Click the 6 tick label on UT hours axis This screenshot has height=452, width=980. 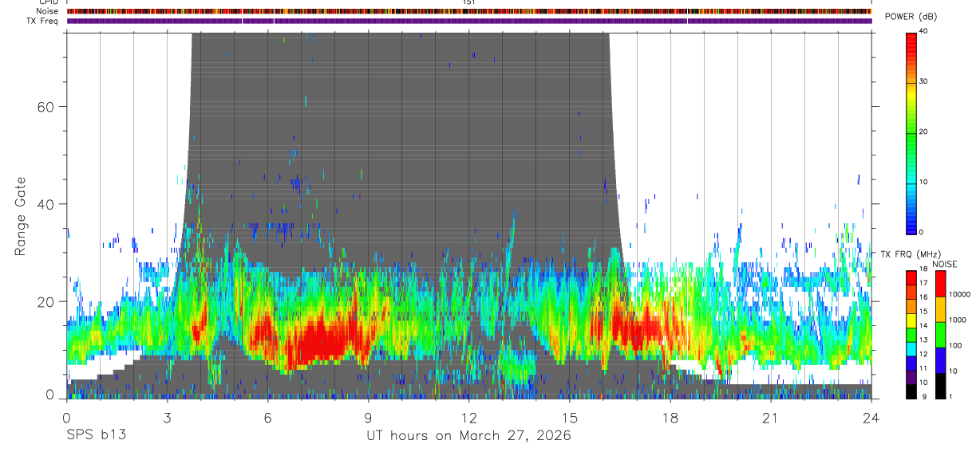[268, 418]
